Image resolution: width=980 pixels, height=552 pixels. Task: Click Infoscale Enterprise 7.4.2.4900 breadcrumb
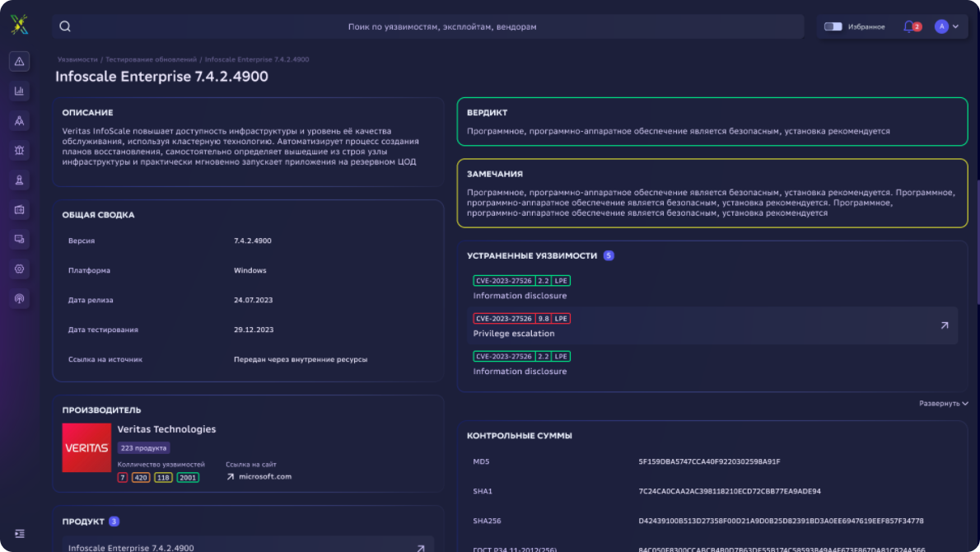coord(257,59)
